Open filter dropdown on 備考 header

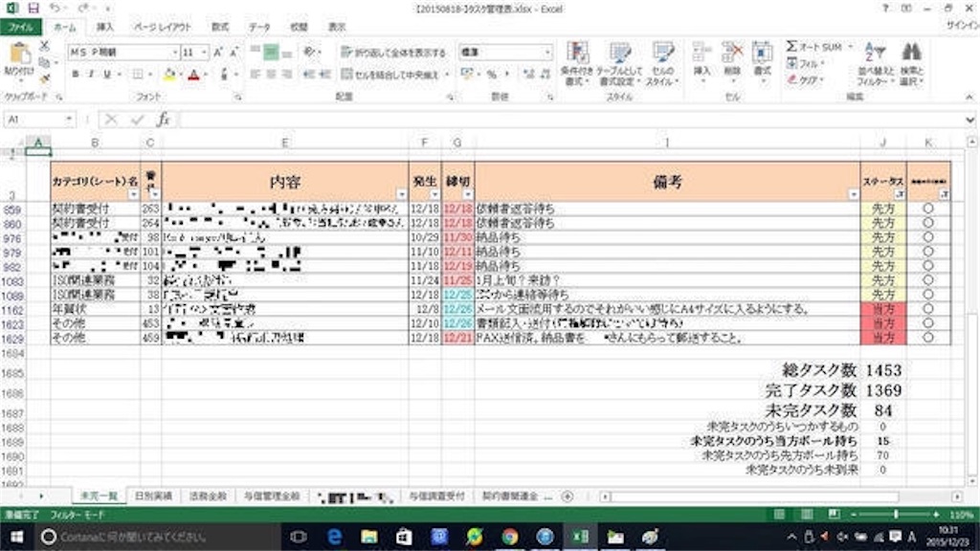pos(853,194)
